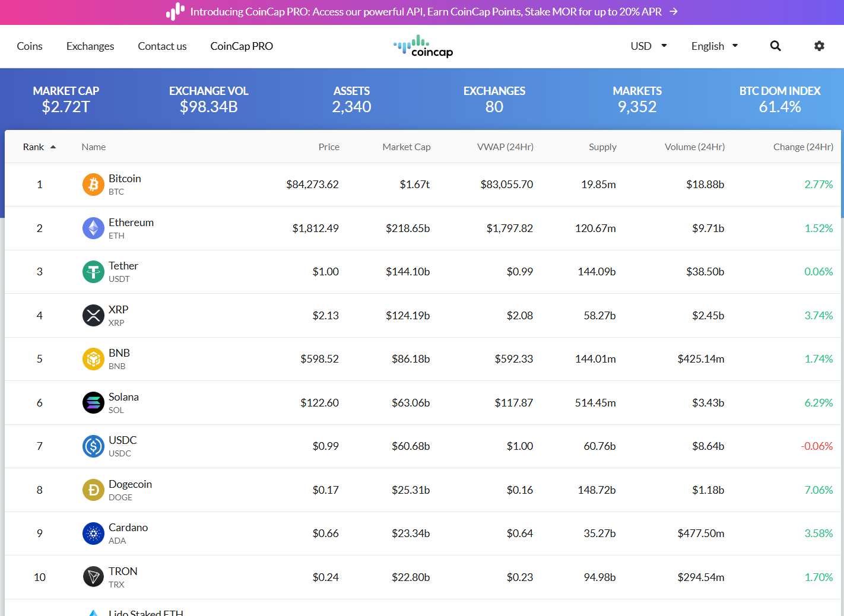
Task: Sort by the Volume (24Hr) column header
Action: 694,147
